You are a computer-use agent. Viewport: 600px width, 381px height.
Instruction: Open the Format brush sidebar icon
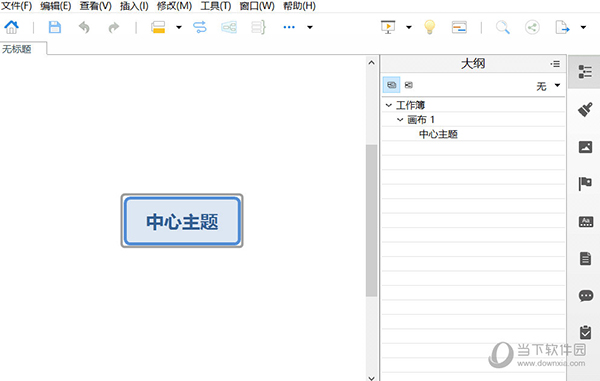click(585, 109)
